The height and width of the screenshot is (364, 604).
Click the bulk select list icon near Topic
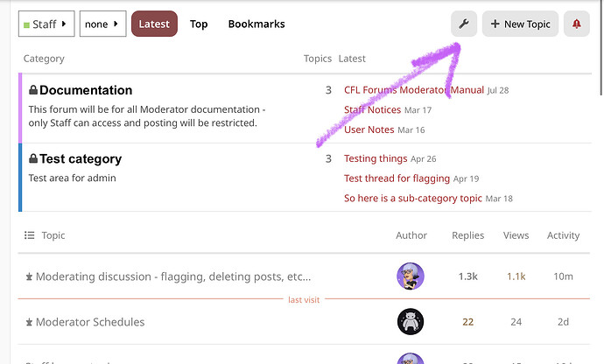pyautogui.click(x=29, y=235)
